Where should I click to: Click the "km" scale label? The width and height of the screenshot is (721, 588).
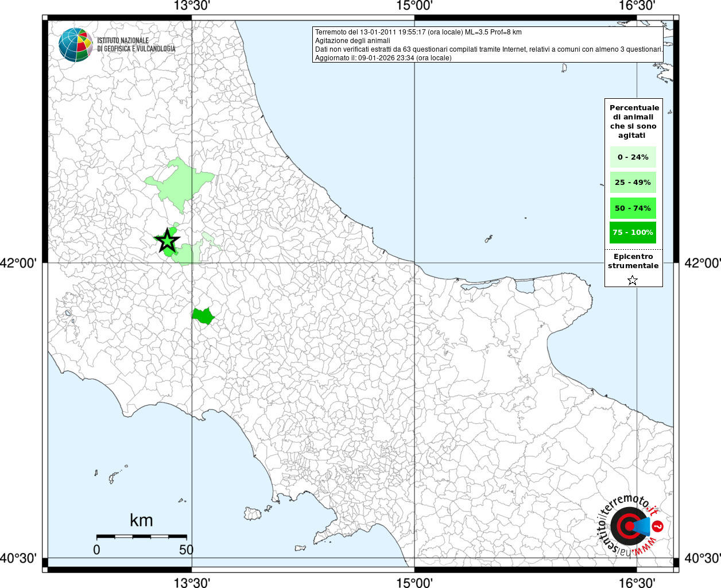pos(141,520)
